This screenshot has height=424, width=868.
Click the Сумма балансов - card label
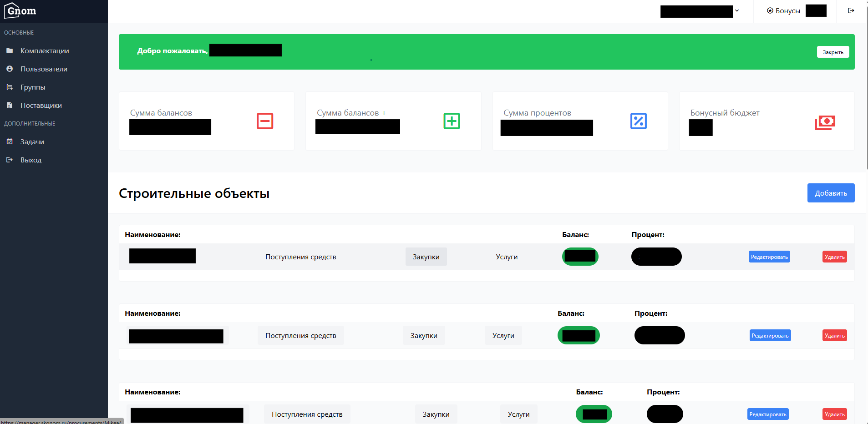pos(164,113)
